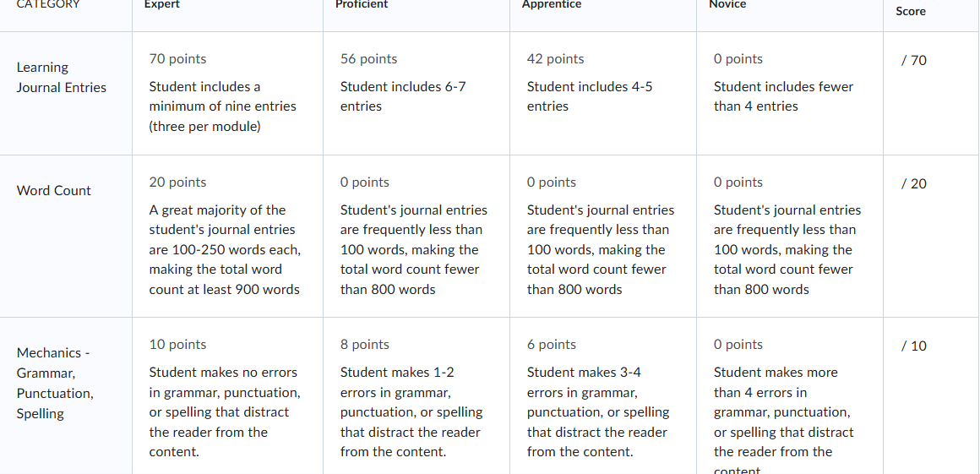Screen dimensions: 980x474
Task: Click the score field showing / 10
Action: pos(914,346)
